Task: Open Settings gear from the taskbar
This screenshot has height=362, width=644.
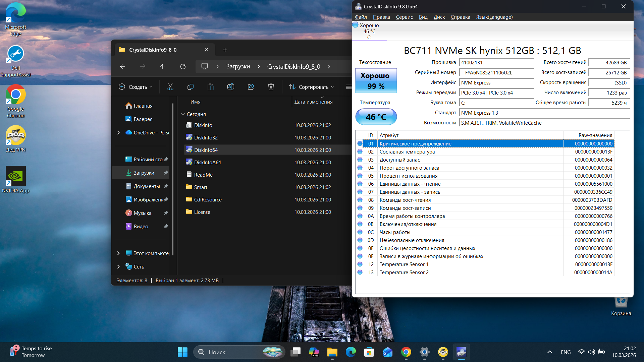Action: [424, 352]
